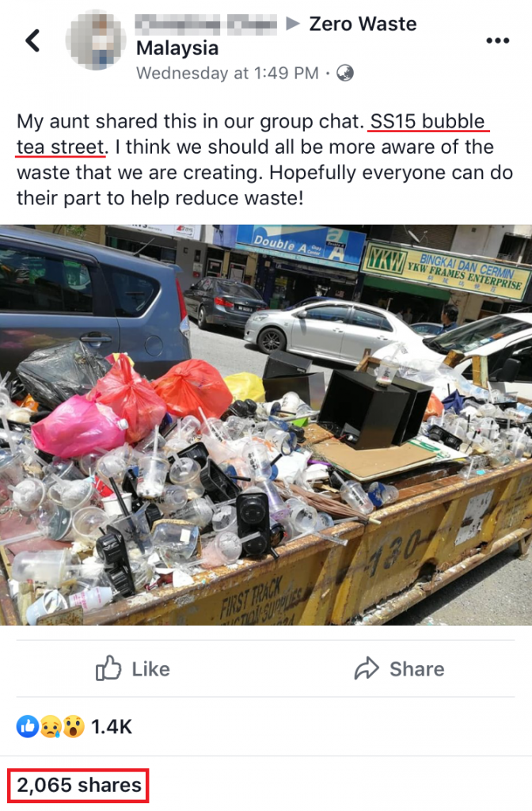The height and width of the screenshot is (811, 532).
Task: View the 1.4K reactions count
Action: [x=112, y=727]
